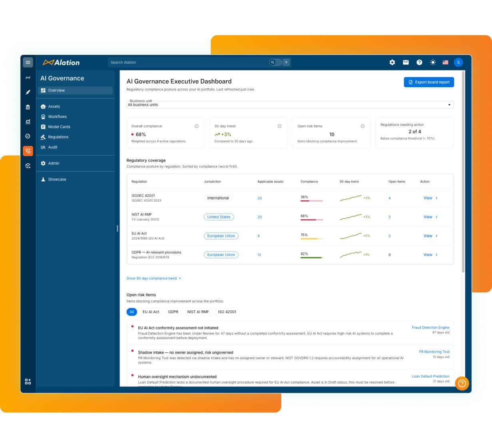The width and height of the screenshot is (492, 448).
Task: Open the quill compose icon in the left rail
Action: 28,92
